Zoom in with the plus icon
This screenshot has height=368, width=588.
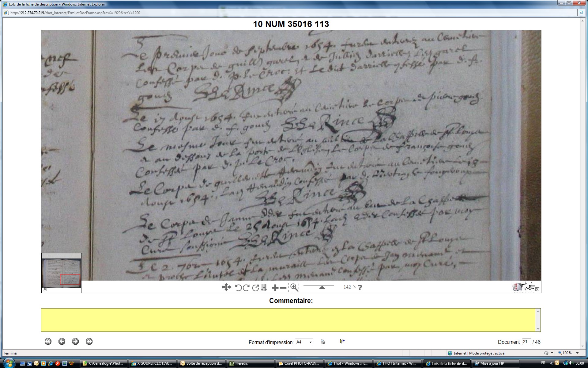click(275, 288)
